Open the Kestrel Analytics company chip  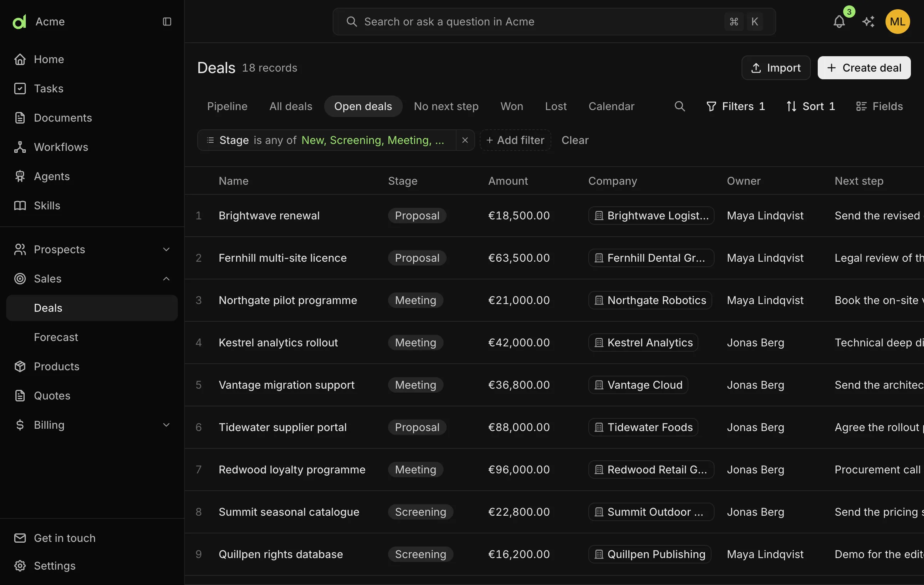coord(643,343)
